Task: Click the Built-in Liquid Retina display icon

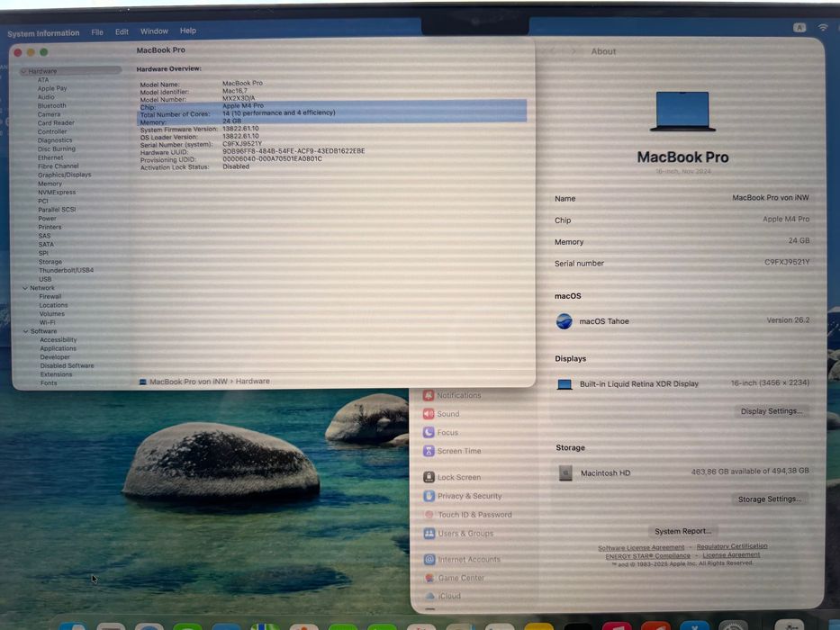Action: tap(565, 384)
